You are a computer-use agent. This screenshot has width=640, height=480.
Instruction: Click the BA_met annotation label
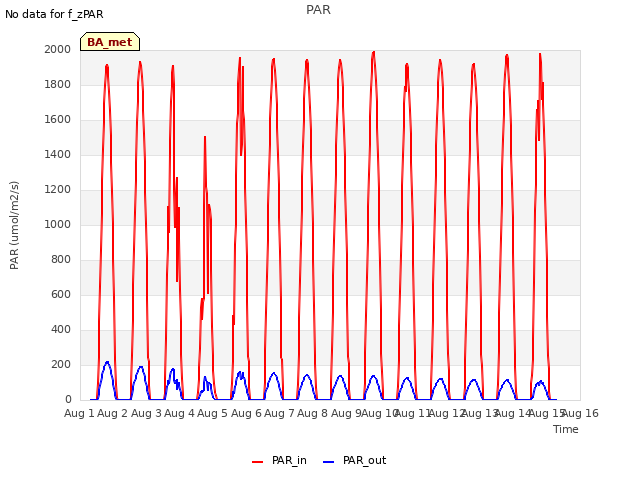click(x=110, y=42)
